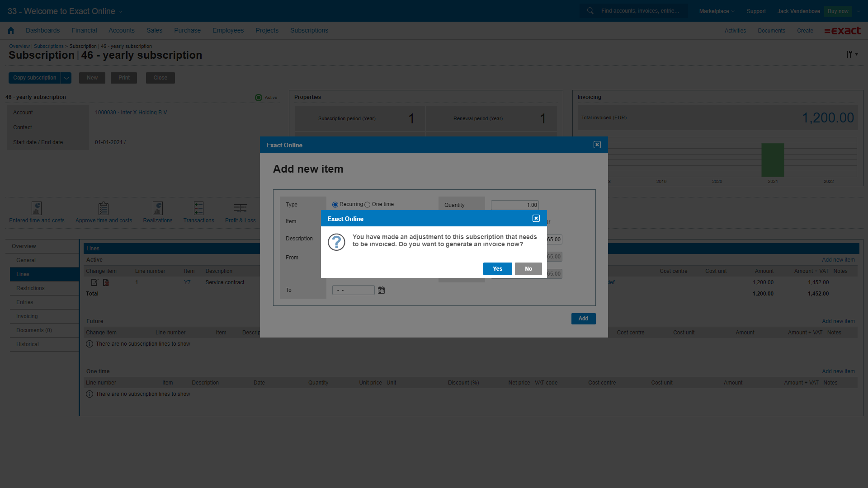Viewport: 868px width, 488px height.
Task: Expand Copy subscription dropdown arrow
Action: [66, 78]
